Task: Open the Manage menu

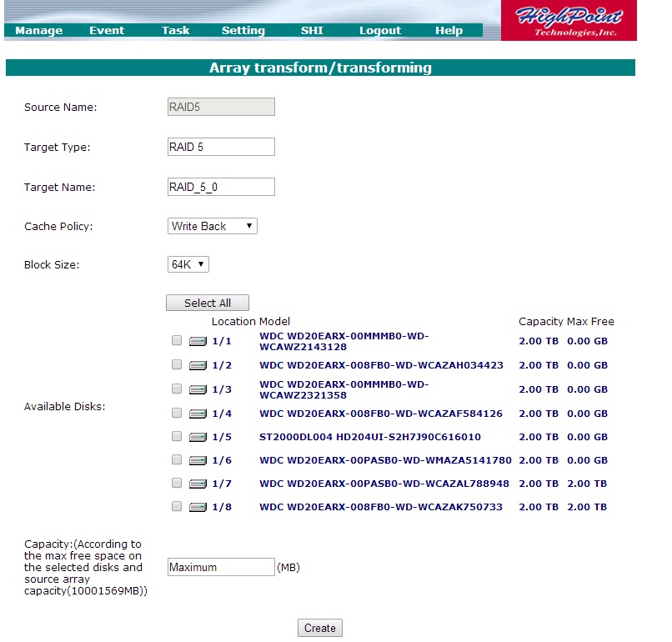Action: tap(39, 30)
